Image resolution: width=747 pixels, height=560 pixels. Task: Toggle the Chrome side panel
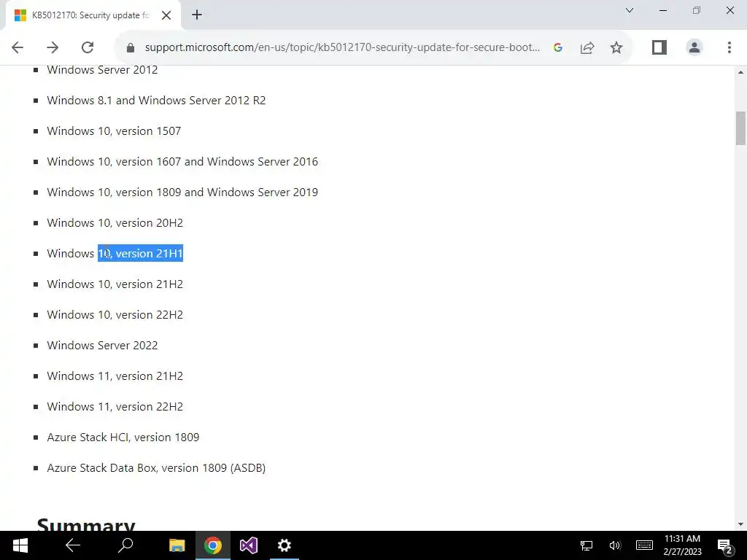tap(659, 47)
